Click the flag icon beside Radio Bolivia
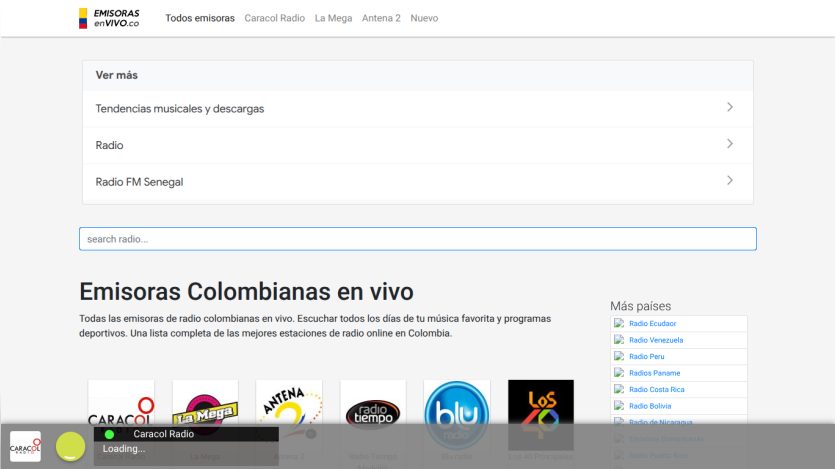Viewport: 835px width, 469px height. 619,406
